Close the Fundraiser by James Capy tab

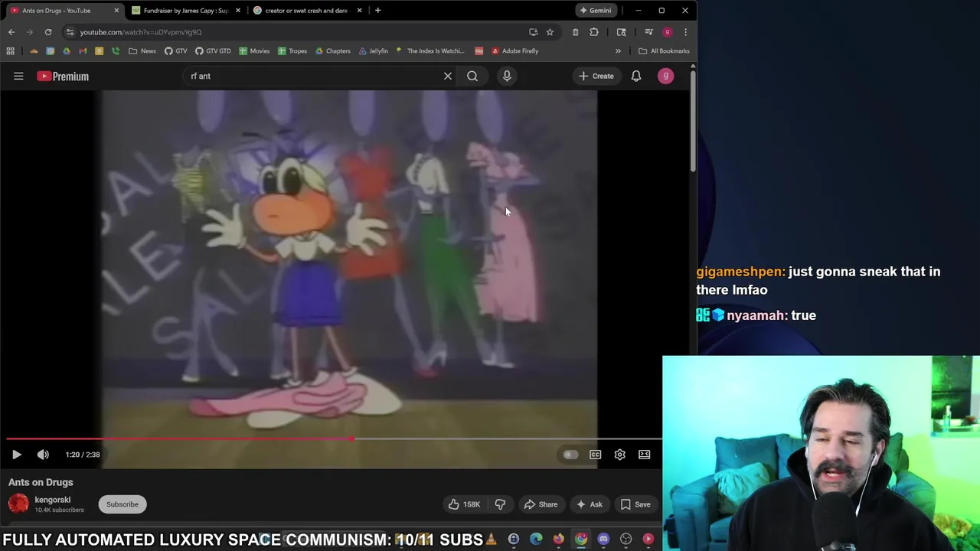(x=238, y=11)
